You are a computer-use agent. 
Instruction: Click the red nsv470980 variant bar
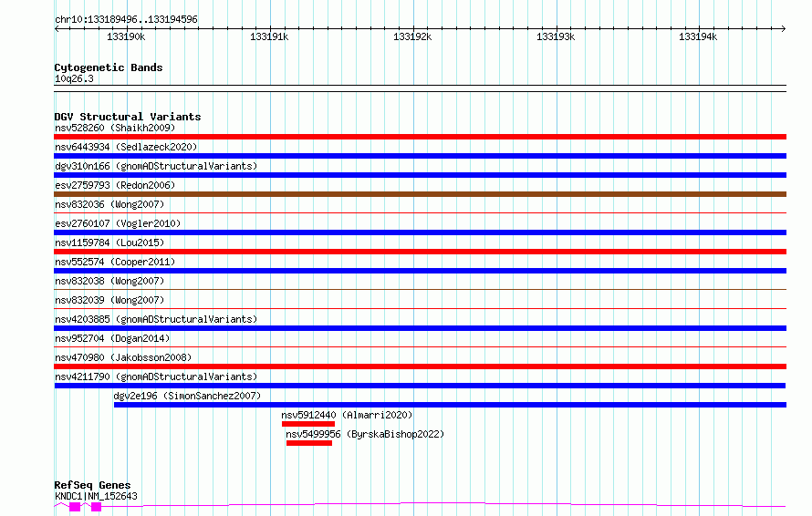(420, 366)
